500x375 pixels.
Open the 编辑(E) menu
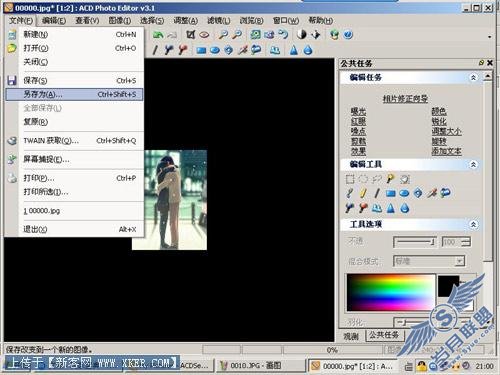54,21
